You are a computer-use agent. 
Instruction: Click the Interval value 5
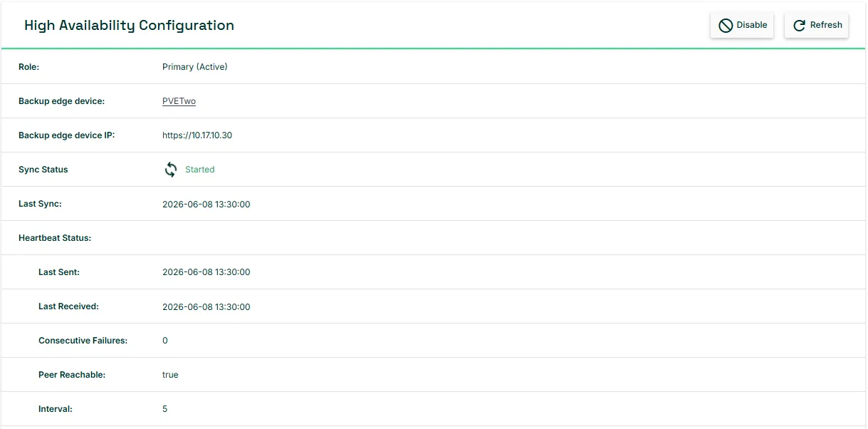[165, 409]
